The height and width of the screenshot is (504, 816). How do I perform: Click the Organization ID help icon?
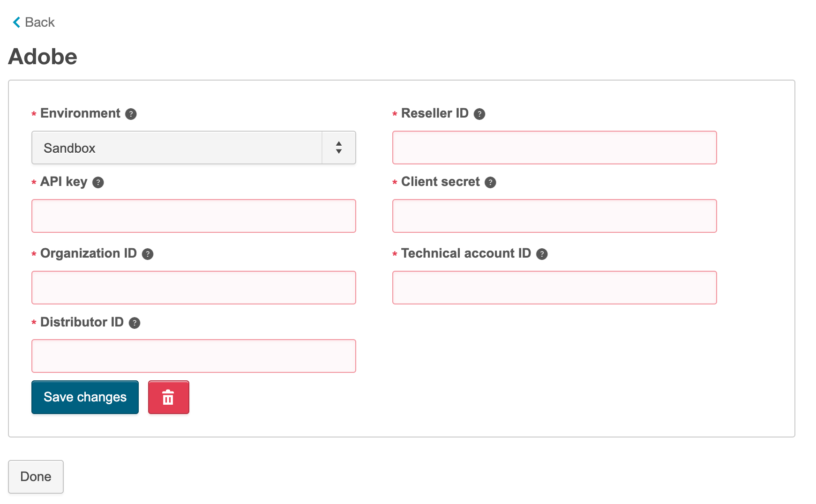click(148, 254)
